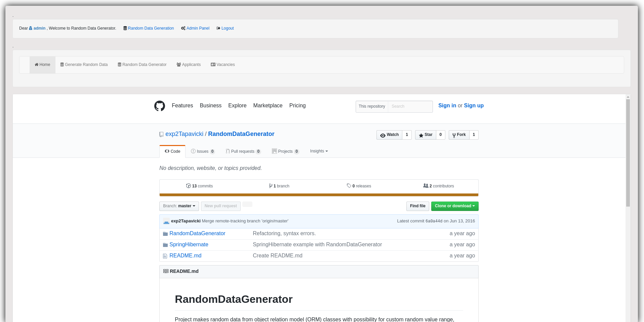Click the book icon in README.md header

(166, 271)
